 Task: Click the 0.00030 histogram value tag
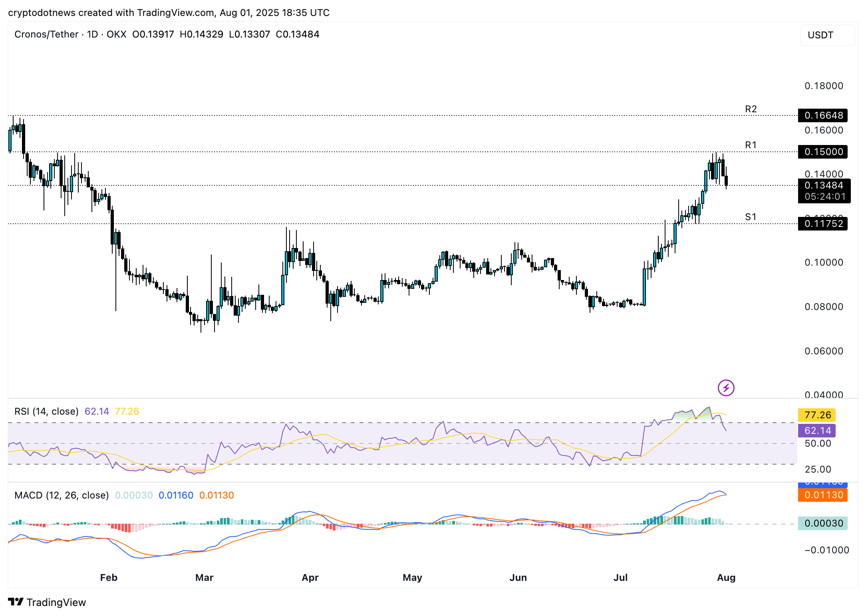pyautogui.click(x=823, y=523)
